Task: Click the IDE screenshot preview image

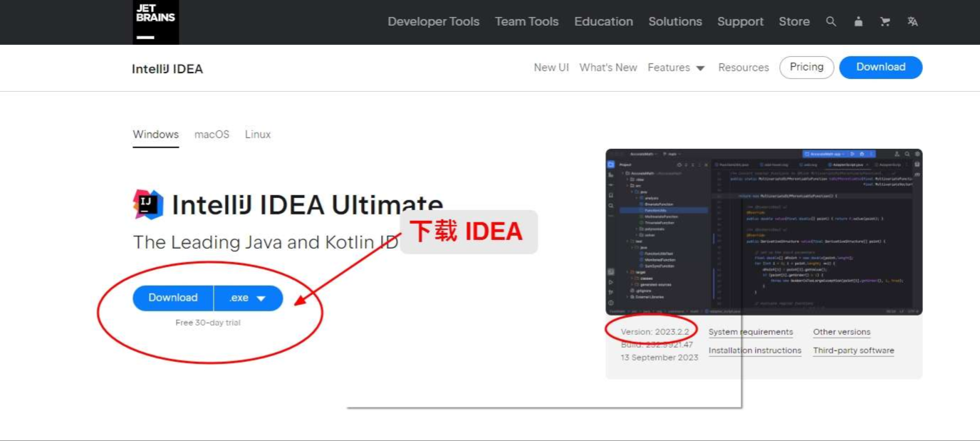Action: pyautogui.click(x=763, y=232)
